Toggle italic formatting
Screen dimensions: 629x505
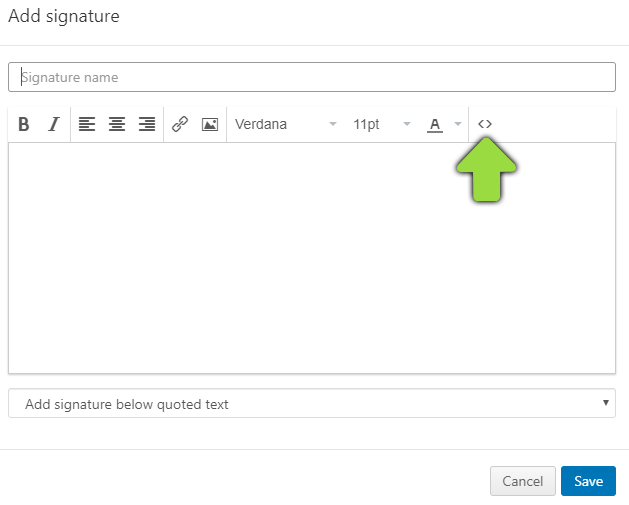click(x=54, y=125)
